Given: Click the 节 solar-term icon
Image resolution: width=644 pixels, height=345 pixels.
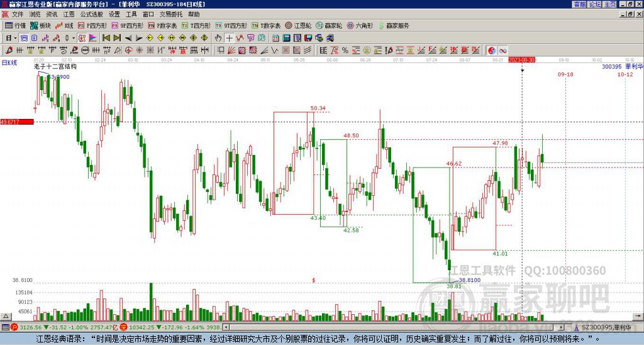Looking at the screenshot, I should (250, 38).
